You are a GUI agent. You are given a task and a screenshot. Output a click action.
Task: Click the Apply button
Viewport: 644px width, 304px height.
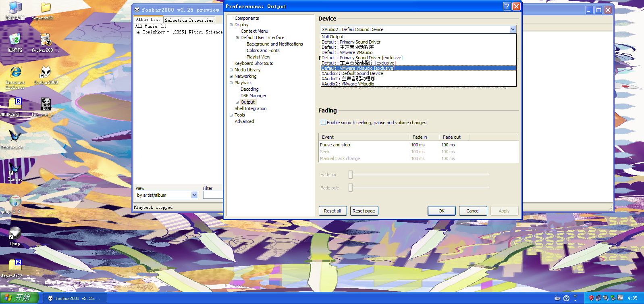tap(504, 211)
